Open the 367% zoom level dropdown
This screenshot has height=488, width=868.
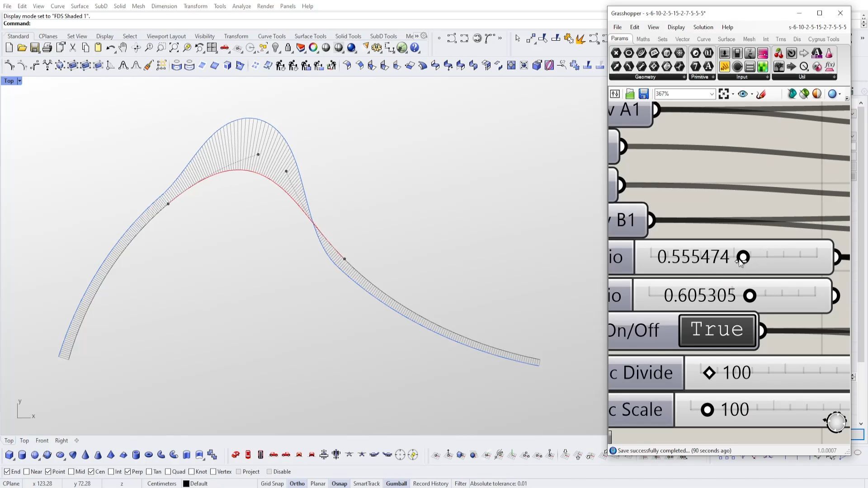pyautogui.click(x=711, y=94)
